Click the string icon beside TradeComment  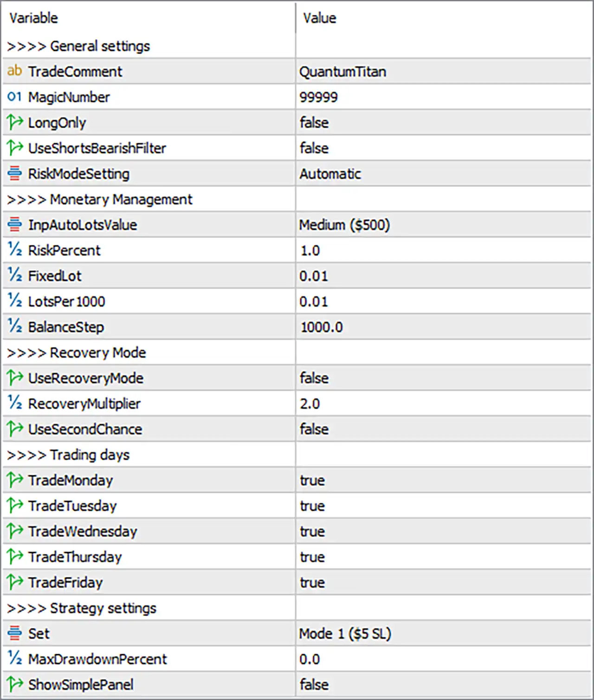tap(14, 71)
